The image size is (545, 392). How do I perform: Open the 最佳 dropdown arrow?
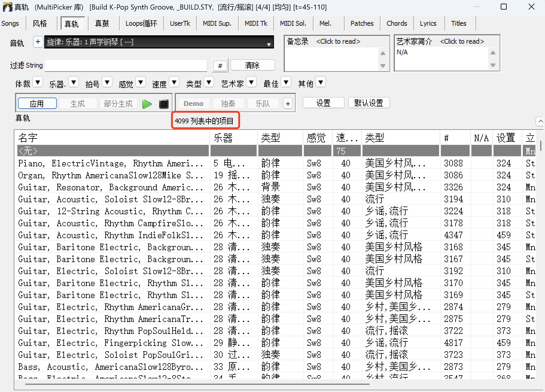pos(286,82)
